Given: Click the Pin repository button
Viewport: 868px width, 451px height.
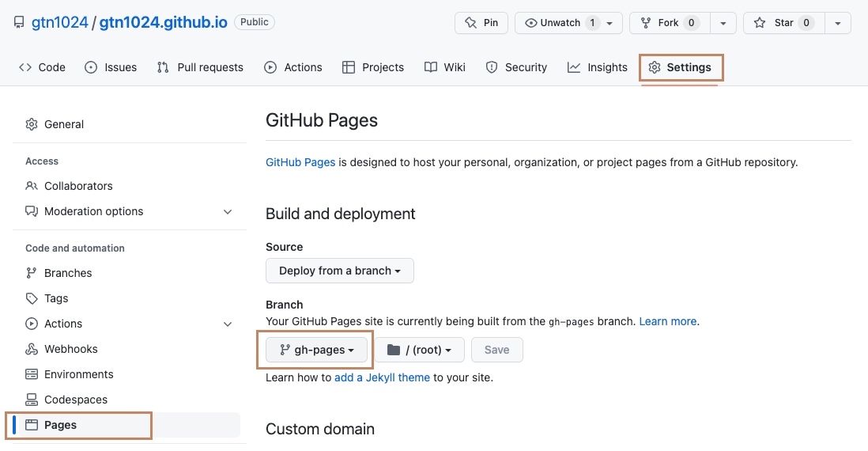Looking at the screenshot, I should 481,23.
